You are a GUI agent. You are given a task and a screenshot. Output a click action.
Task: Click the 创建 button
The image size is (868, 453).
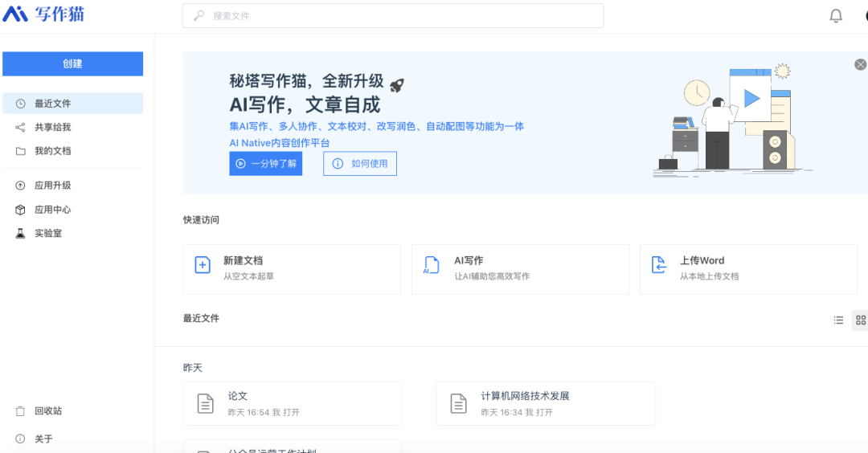pyautogui.click(x=72, y=63)
